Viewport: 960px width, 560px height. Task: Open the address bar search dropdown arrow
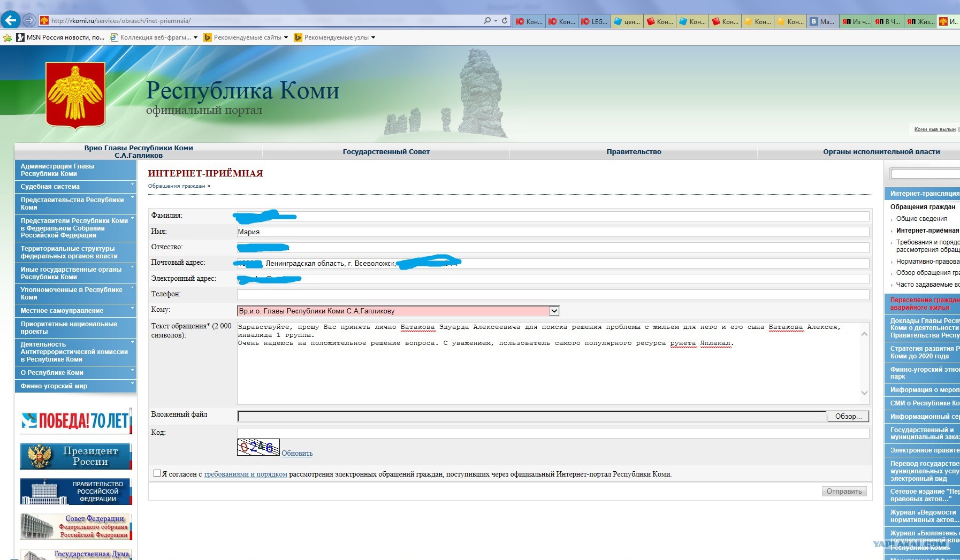pos(496,21)
